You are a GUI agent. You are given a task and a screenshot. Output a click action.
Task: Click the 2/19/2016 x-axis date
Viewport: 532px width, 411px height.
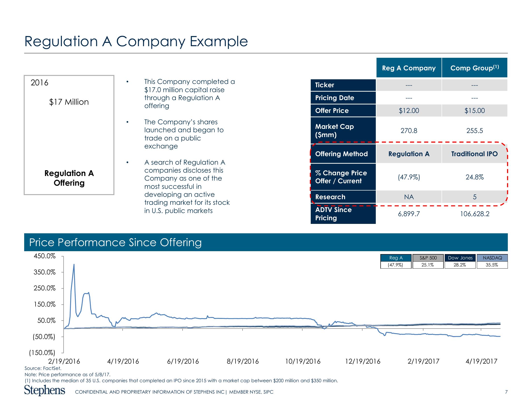[64, 361]
